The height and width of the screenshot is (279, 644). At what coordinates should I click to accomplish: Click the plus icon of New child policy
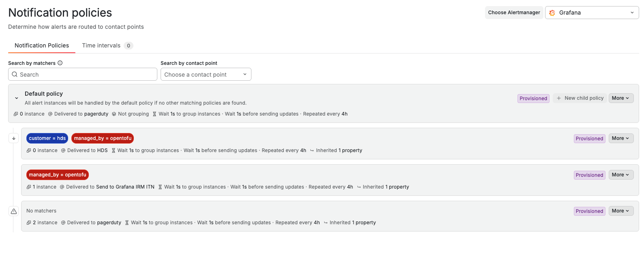point(559,98)
